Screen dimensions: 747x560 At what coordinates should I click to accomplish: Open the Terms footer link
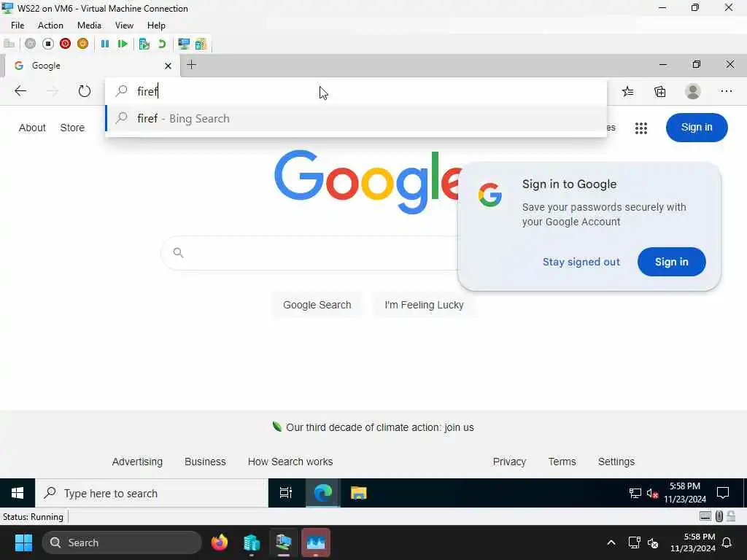coord(562,462)
